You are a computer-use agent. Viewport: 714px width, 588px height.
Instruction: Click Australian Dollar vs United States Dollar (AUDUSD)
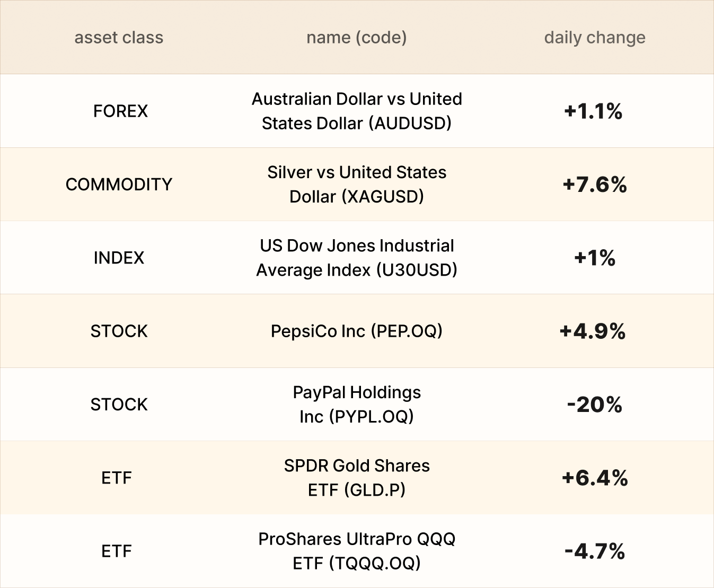pyautogui.click(x=357, y=111)
